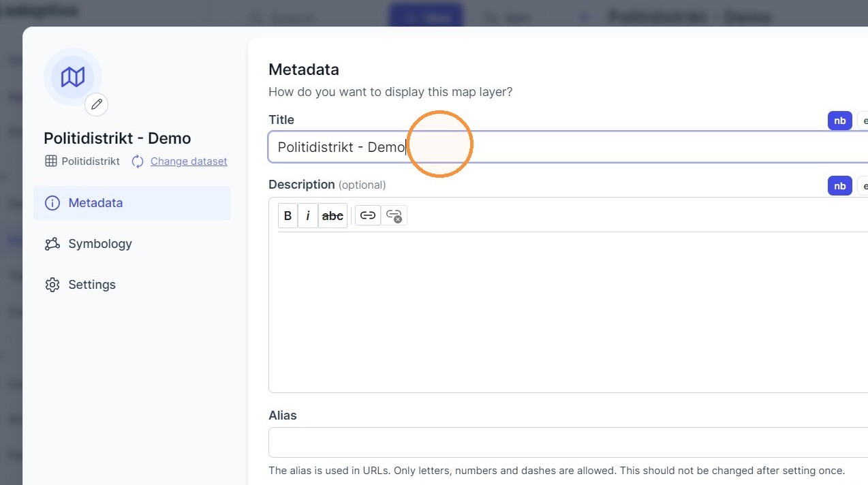Remove link using the unlink icon

(394, 216)
